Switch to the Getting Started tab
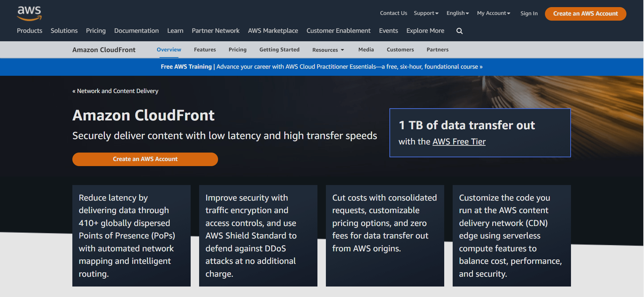644x297 pixels. click(x=280, y=50)
